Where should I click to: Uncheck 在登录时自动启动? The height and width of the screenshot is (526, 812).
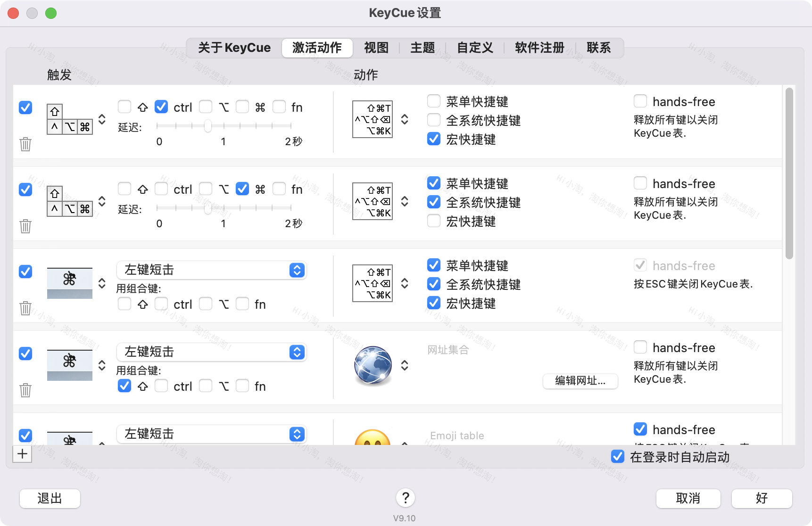[x=617, y=457]
